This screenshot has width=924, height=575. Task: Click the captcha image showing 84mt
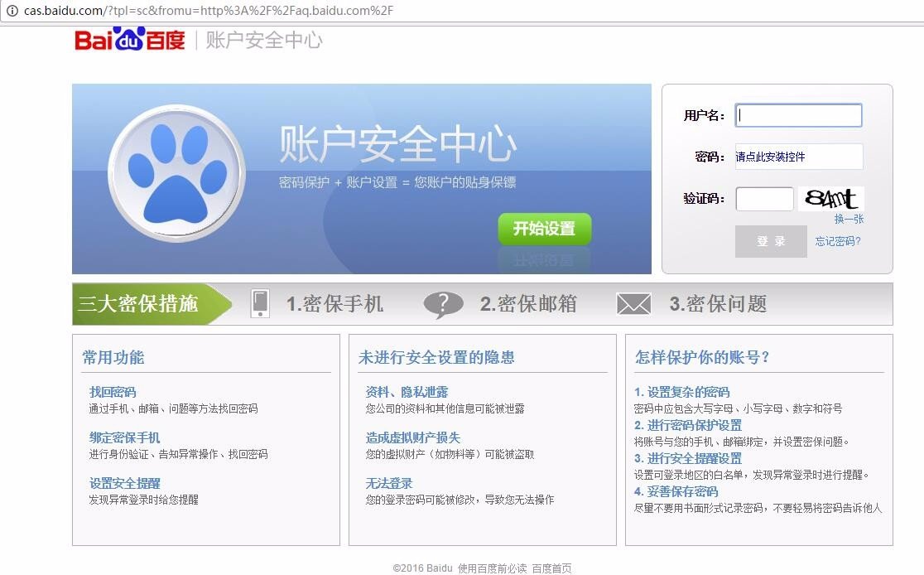[830, 198]
